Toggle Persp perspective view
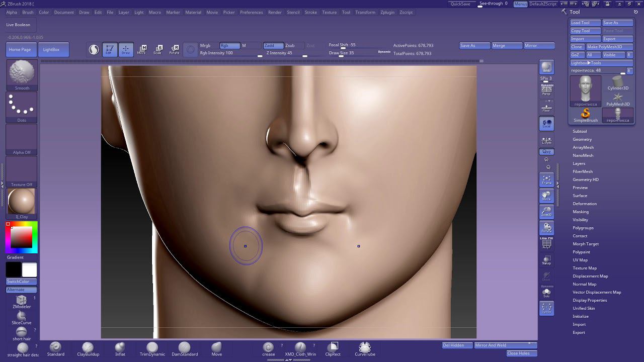 click(546, 90)
